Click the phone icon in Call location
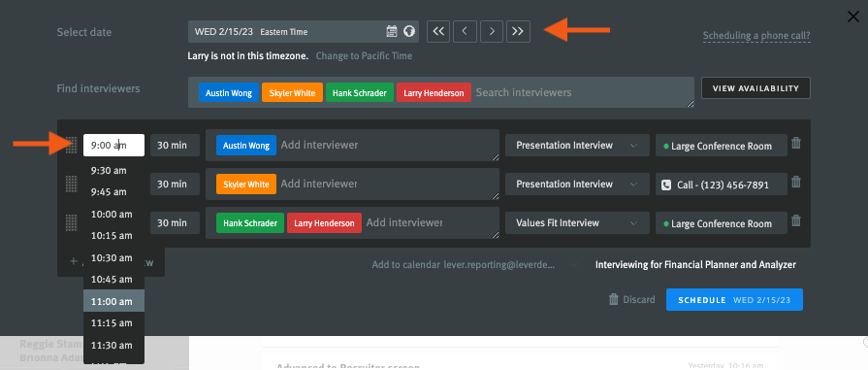868x370 pixels. (666, 185)
